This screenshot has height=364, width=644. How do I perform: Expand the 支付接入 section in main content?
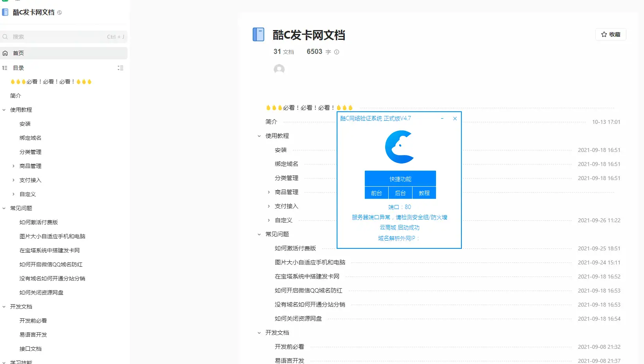268,206
